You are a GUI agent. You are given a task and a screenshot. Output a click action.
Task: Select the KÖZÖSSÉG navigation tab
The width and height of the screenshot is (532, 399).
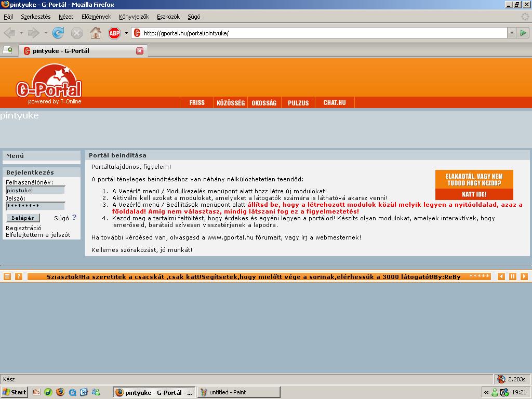point(231,103)
